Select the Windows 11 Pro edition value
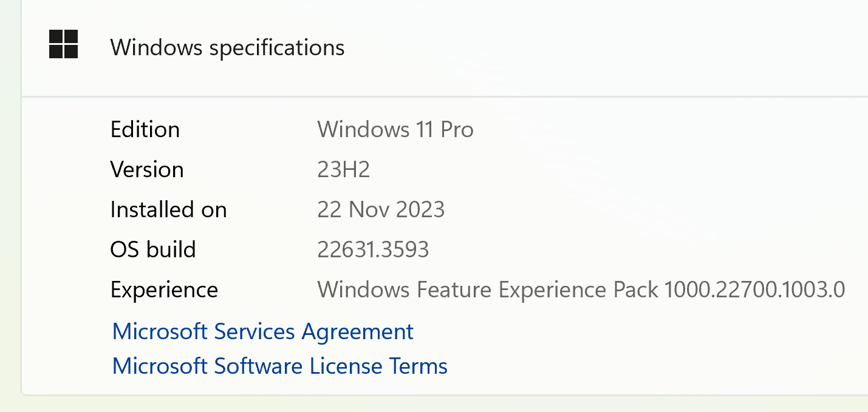This screenshot has width=868, height=412. [x=395, y=129]
